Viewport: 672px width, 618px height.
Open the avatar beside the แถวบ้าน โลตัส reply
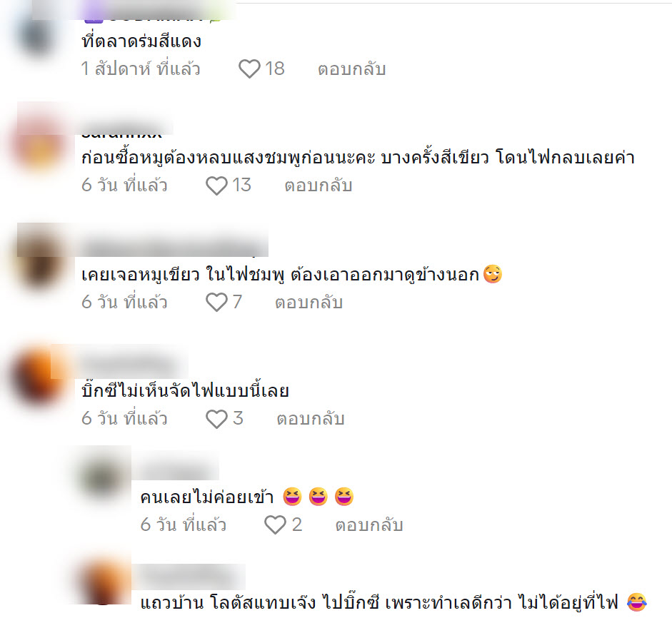103,582
